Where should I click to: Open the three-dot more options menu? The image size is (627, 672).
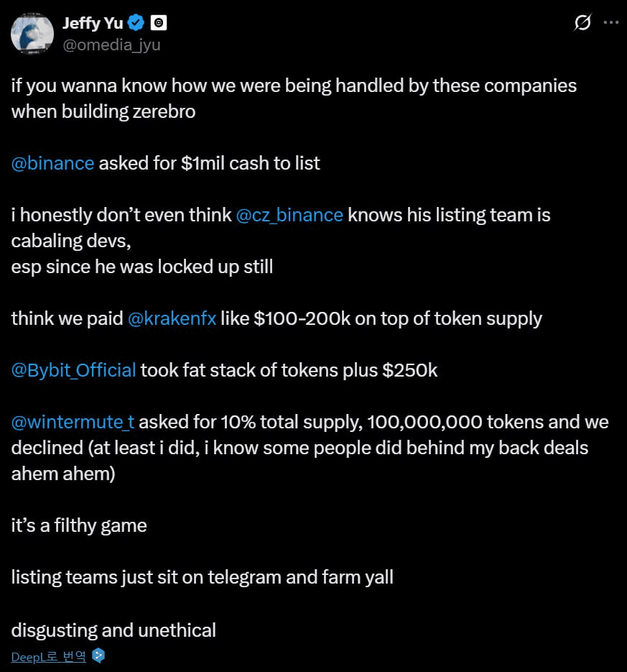tap(610, 22)
